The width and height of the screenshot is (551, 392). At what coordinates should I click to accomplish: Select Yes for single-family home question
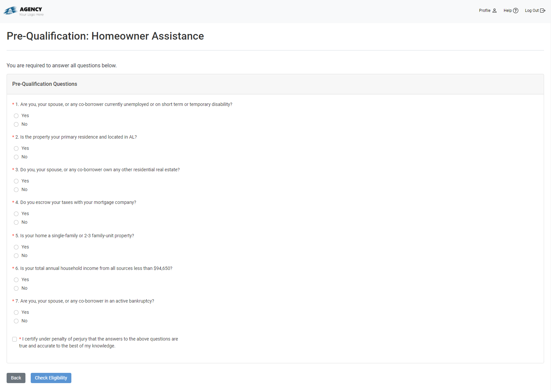click(x=16, y=247)
